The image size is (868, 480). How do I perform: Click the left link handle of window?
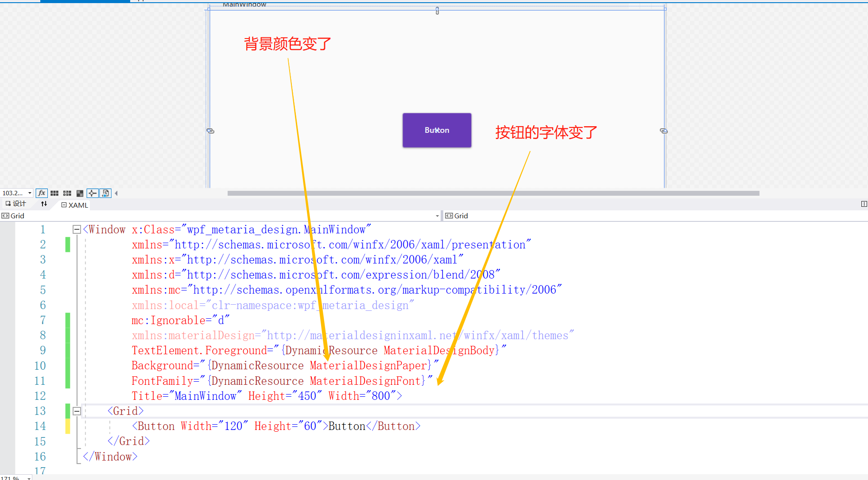tap(210, 131)
